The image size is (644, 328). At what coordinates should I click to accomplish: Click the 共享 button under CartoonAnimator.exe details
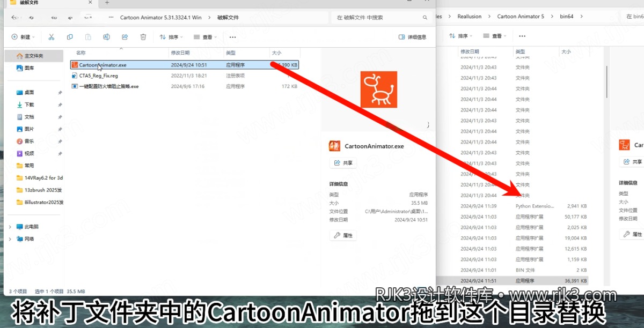tap(343, 163)
